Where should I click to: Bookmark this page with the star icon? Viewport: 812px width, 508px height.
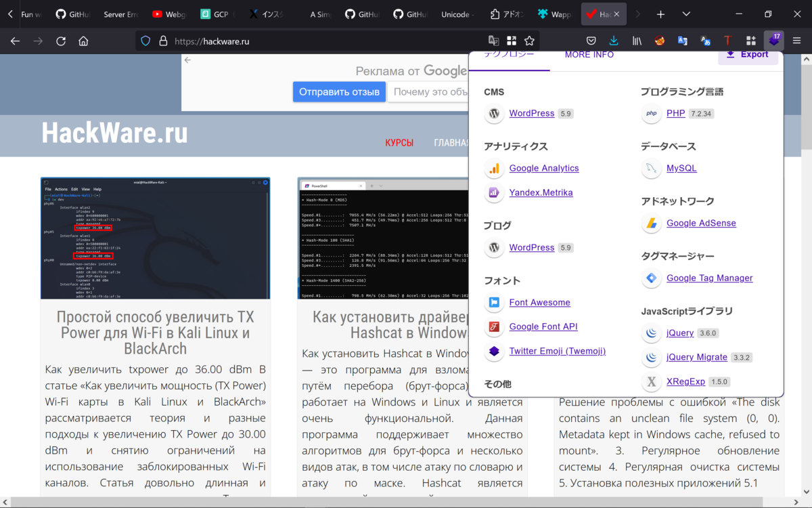(x=529, y=41)
